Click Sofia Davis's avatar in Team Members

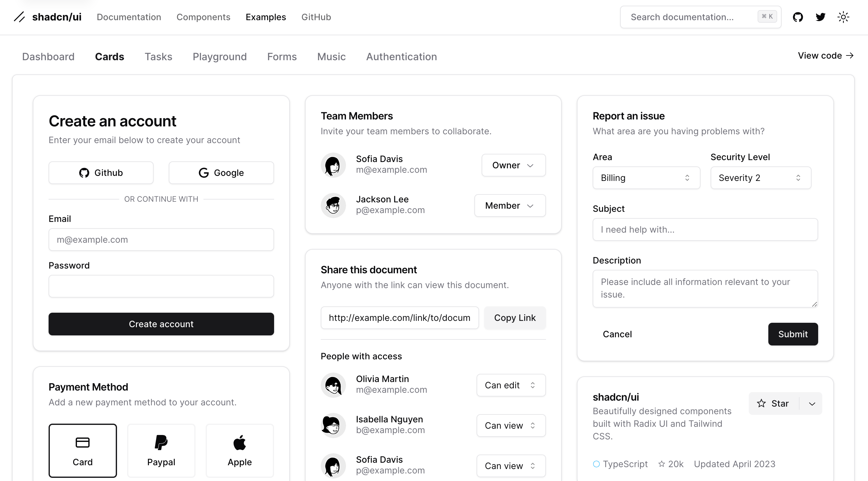tap(333, 165)
